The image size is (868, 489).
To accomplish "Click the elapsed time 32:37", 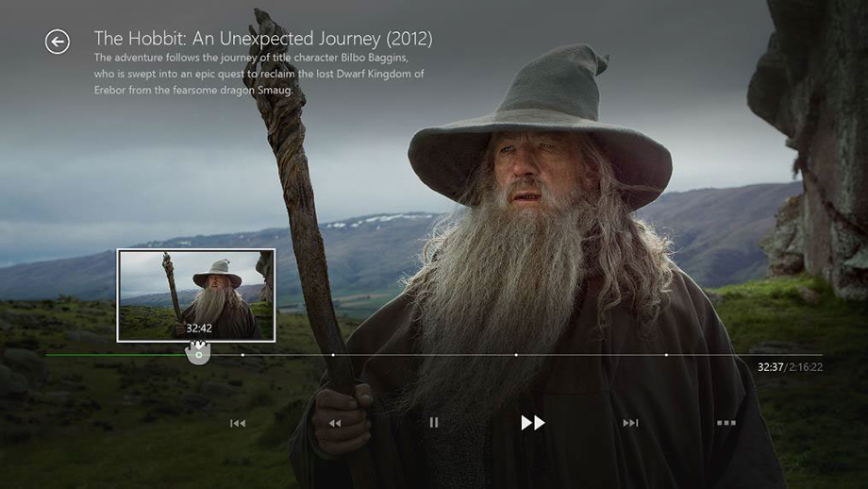I will point(770,367).
